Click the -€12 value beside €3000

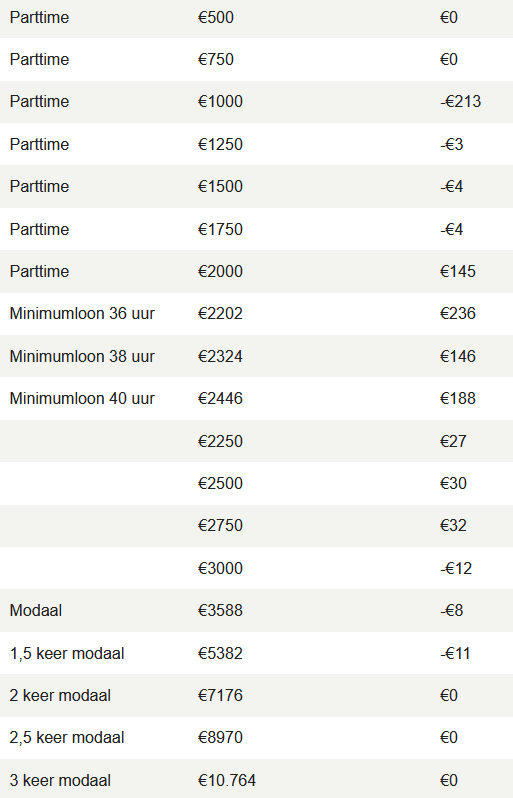[x=456, y=568]
